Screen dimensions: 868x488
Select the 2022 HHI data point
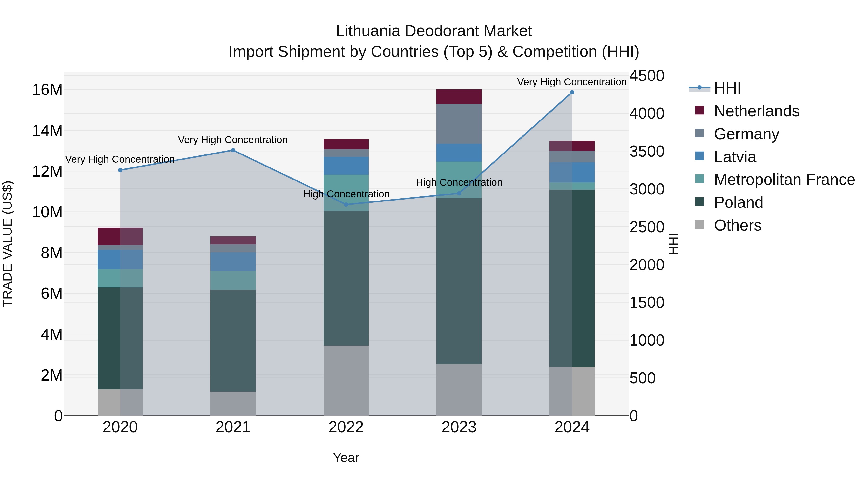346,204
